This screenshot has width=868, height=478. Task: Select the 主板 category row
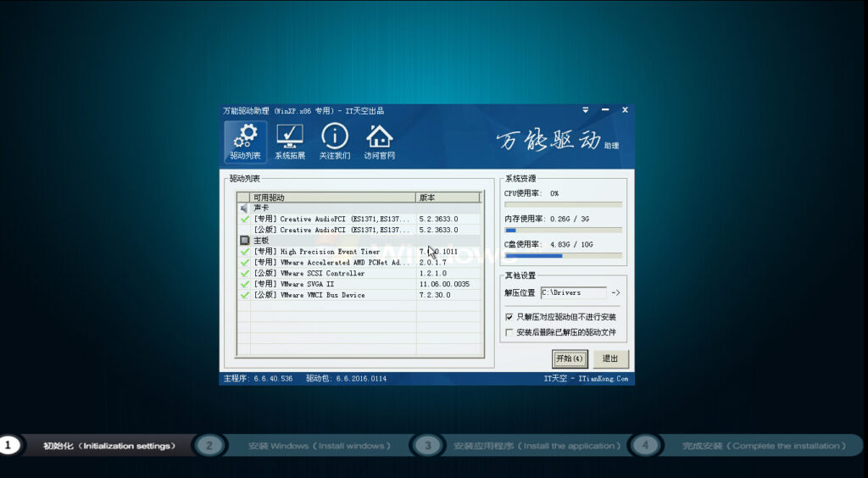(x=359, y=241)
